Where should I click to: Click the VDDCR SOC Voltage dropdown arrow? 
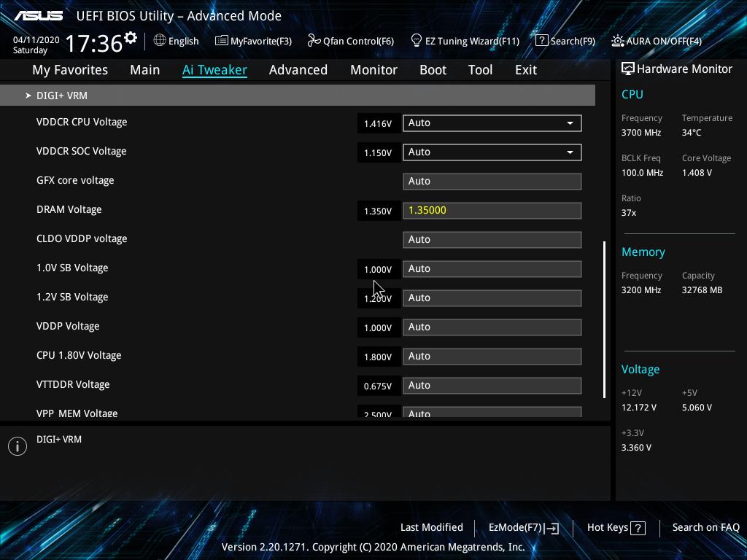pyautogui.click(x=570, y=152)
